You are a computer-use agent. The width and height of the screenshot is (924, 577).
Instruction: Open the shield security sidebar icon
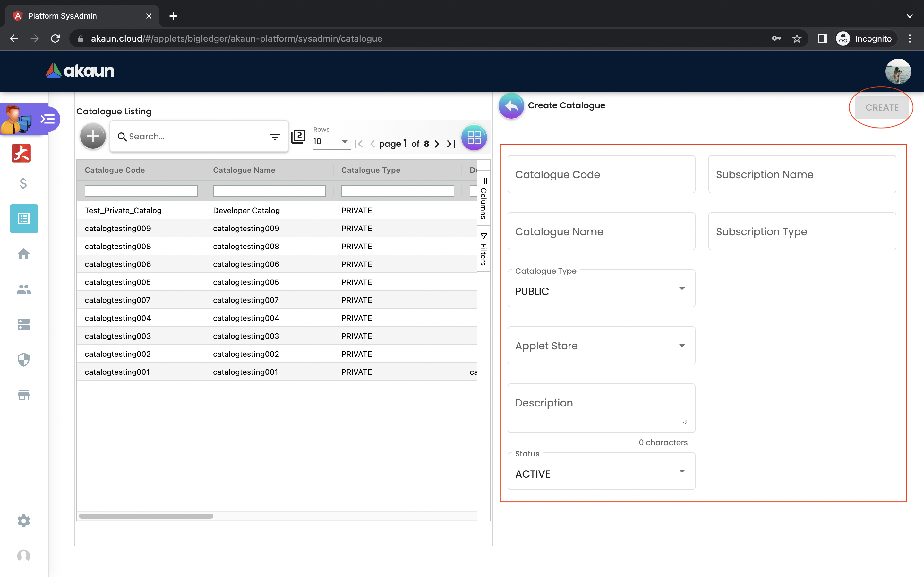click(24, 359)
